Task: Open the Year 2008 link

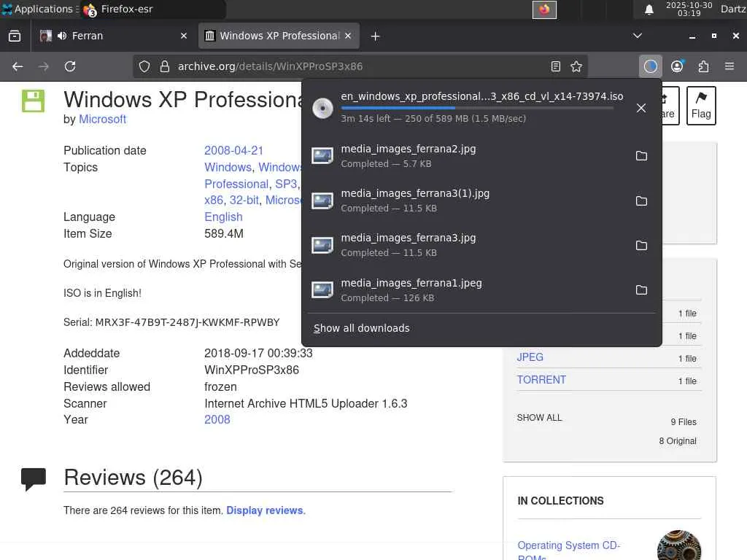Action: point(217,419)
